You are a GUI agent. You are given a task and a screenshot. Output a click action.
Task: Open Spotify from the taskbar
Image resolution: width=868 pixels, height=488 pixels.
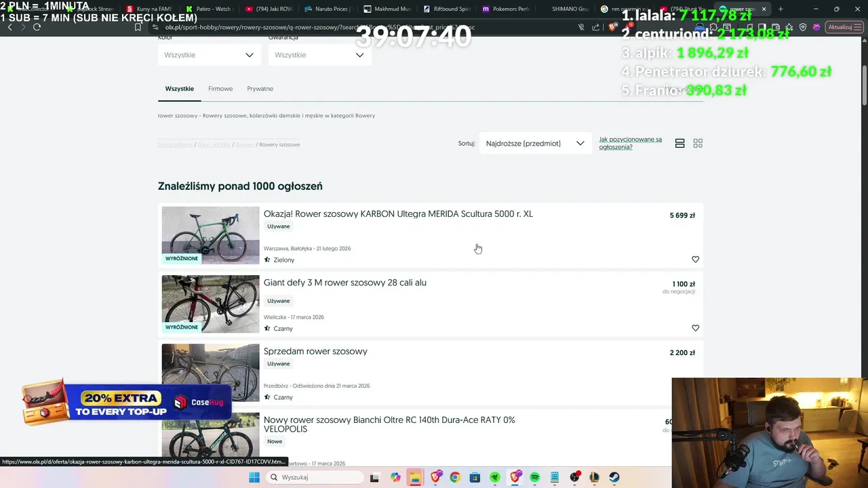click(535, 477)
